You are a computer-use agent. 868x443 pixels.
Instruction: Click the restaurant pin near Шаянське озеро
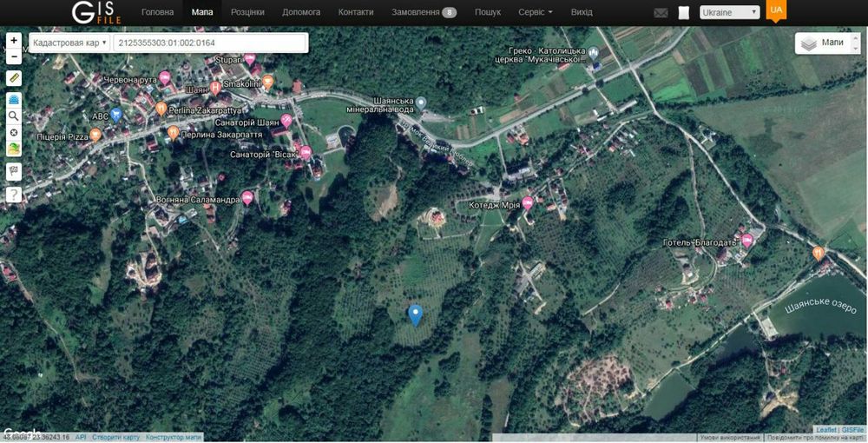(x=819, y=254)
